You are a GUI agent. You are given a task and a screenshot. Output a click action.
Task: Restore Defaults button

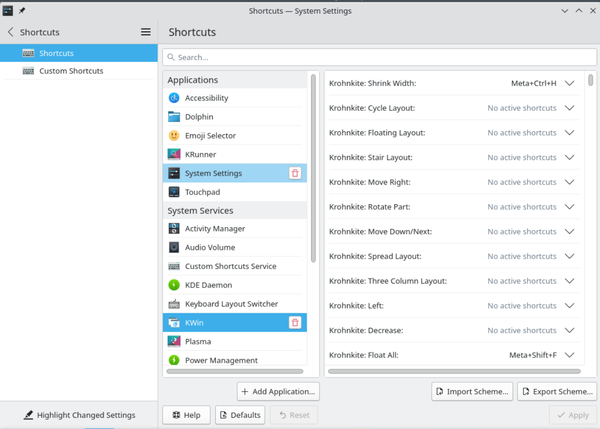pyautogui.click(x=240, y=415)
